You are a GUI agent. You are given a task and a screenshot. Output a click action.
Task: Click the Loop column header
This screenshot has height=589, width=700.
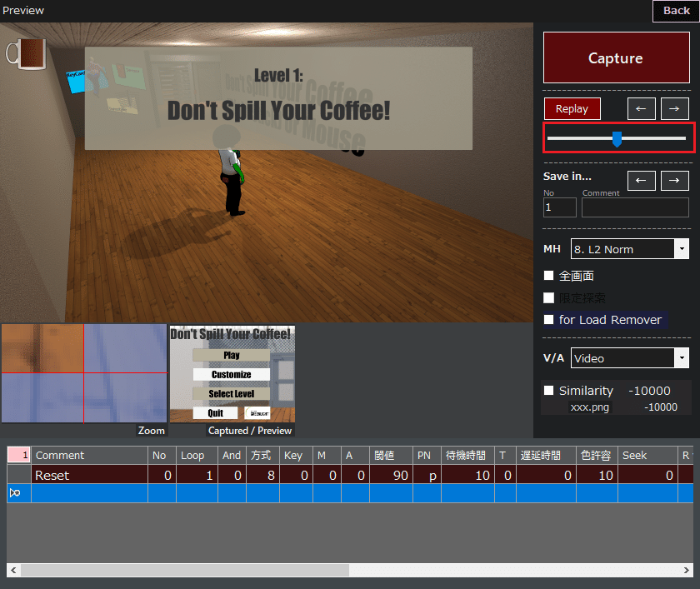197,455
